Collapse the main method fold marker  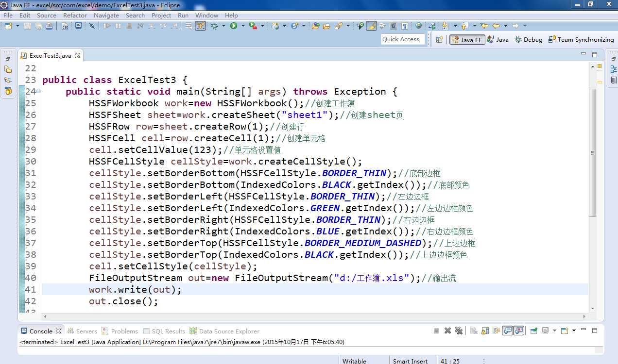(x=39, y=91)
